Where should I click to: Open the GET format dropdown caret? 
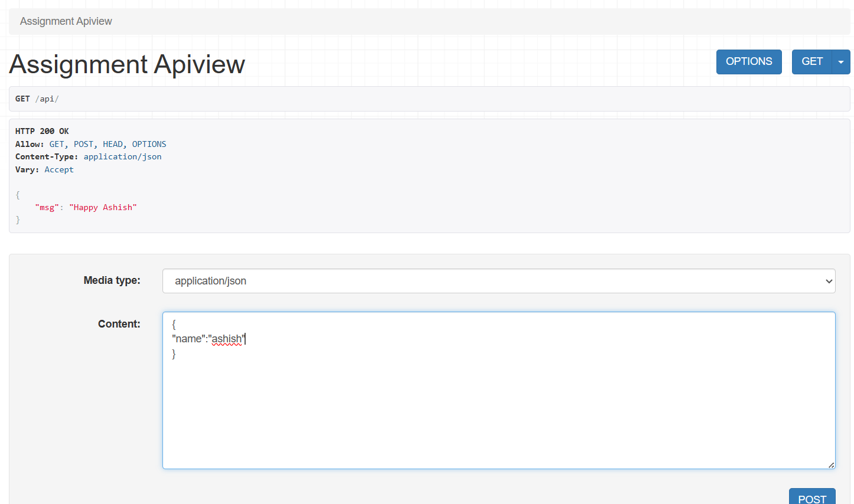click(841, 62)
